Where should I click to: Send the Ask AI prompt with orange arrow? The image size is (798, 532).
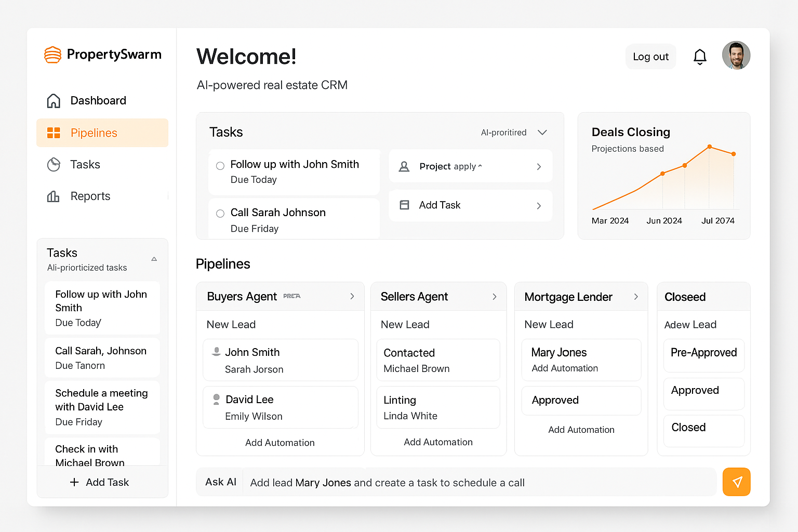click(736, 482)
